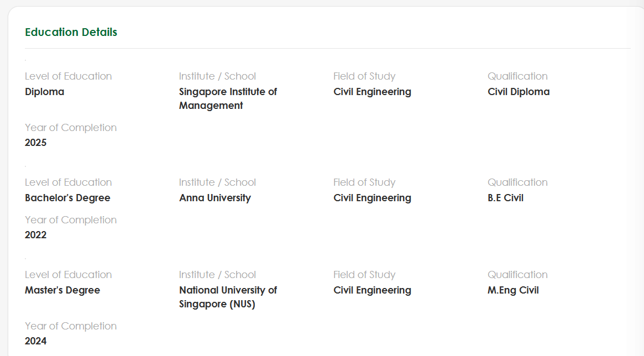Select the M.Eng Civil qualification
This screenshot has height=356, width=644.
coord(513,290)
